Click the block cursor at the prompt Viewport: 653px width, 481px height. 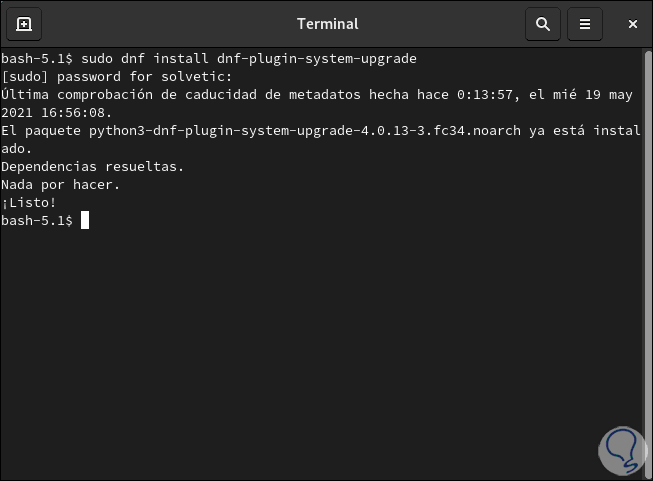85,220
